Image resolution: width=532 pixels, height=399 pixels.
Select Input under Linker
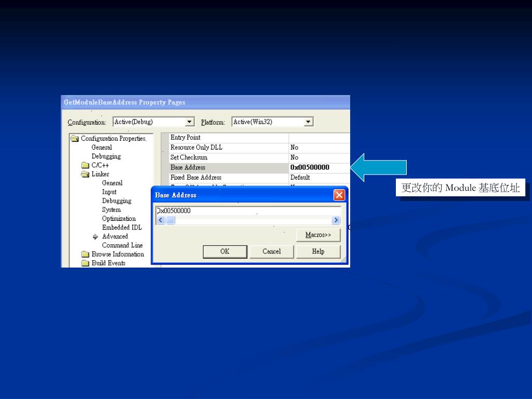[109, 192]
